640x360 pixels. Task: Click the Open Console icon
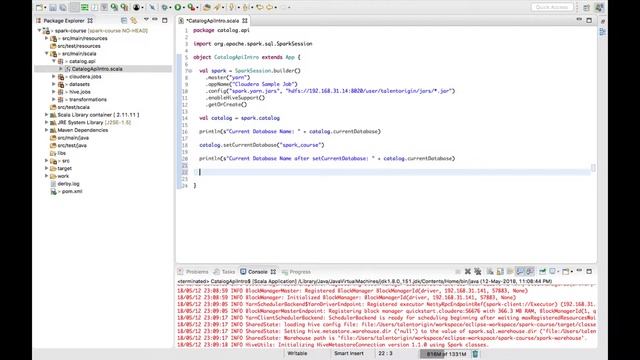[566, 271]
